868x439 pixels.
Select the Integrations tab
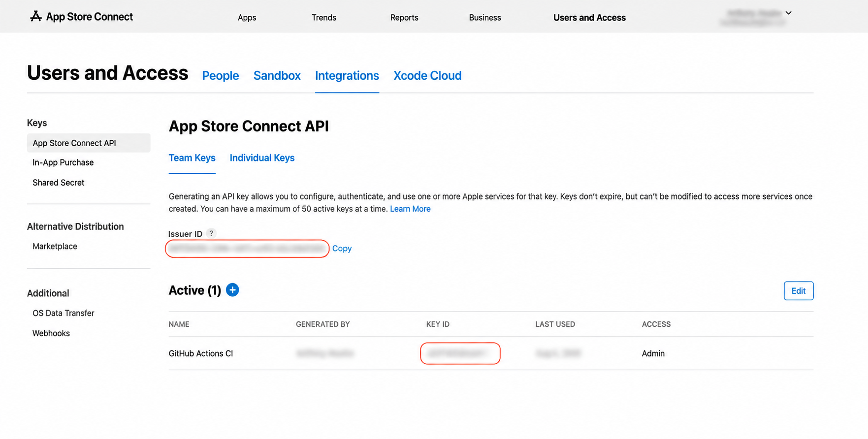coord(347,75)
